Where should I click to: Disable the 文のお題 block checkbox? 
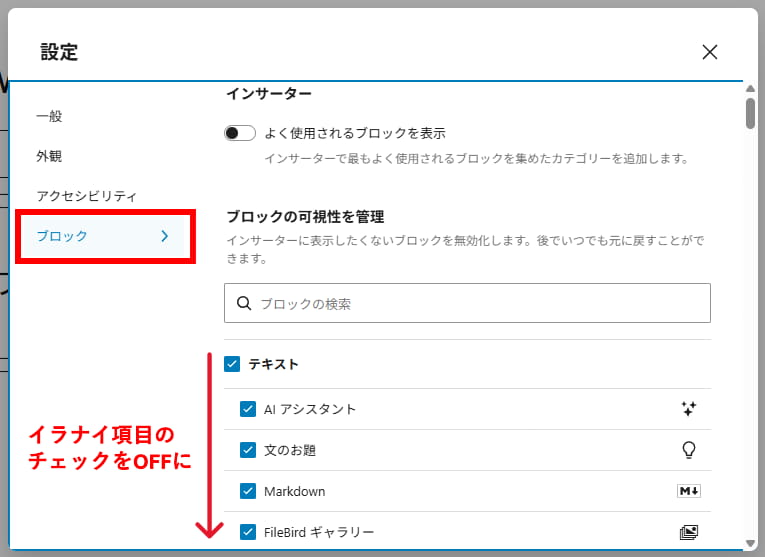point(248,450)
